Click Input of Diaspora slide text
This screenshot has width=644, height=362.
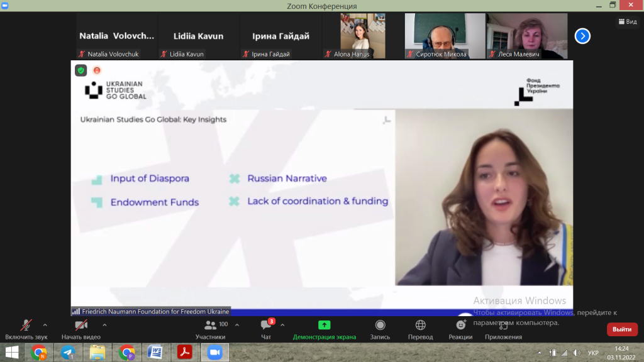[150, 178]
